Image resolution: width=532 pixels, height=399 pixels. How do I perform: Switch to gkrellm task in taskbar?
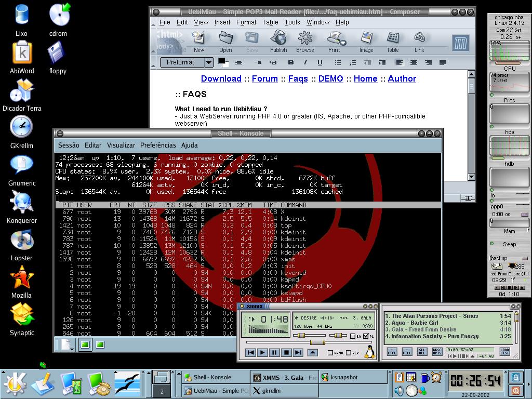pos(285,391)
